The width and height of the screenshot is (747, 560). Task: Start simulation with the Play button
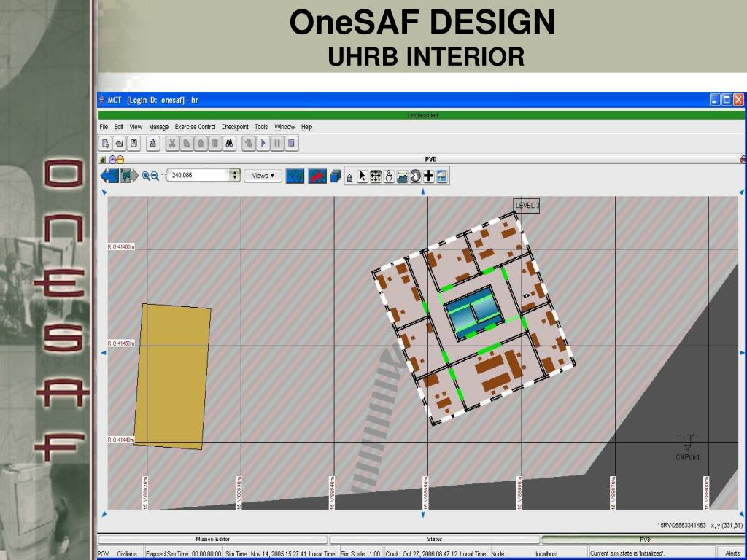tap(263, 143)
